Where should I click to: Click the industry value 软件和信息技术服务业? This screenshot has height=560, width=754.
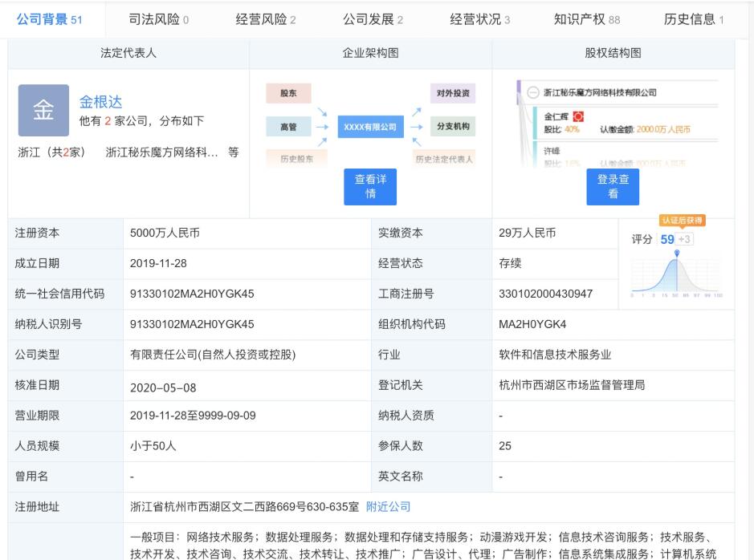[x=555, y=355]
